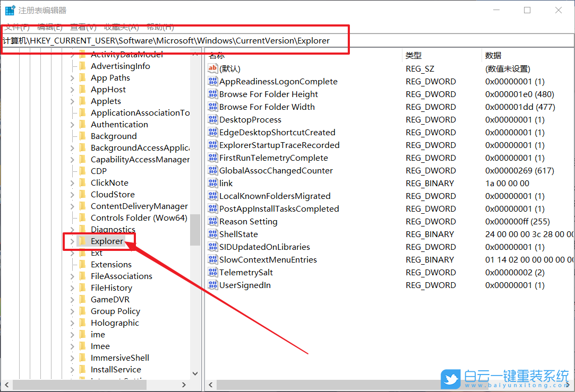Screen dimensions: 575x392
Task: Select the folder icon next to GameDVR
Action: pos(82,300)
